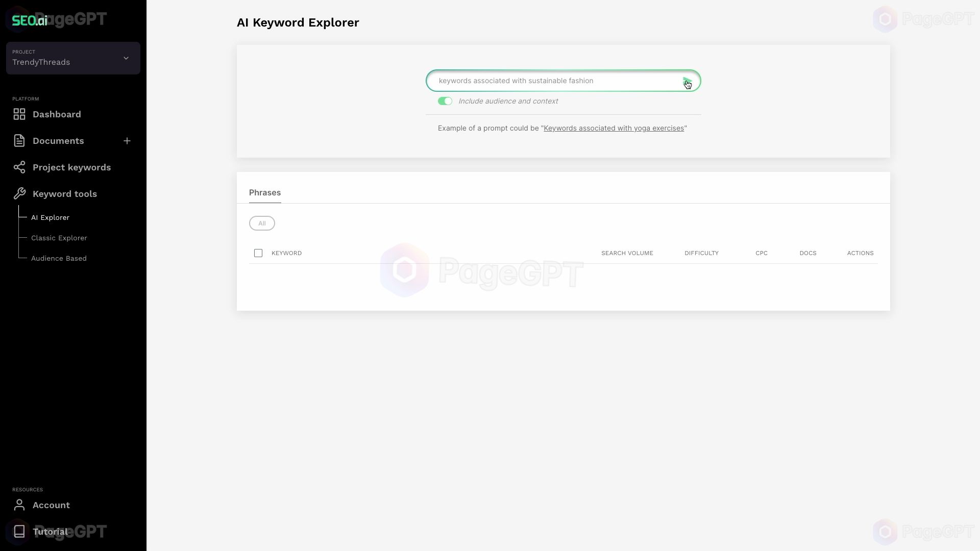Screen dimensions: 980x551
Task: Expand the TrendyThreads project dropdown
Action: pos(126,58)
